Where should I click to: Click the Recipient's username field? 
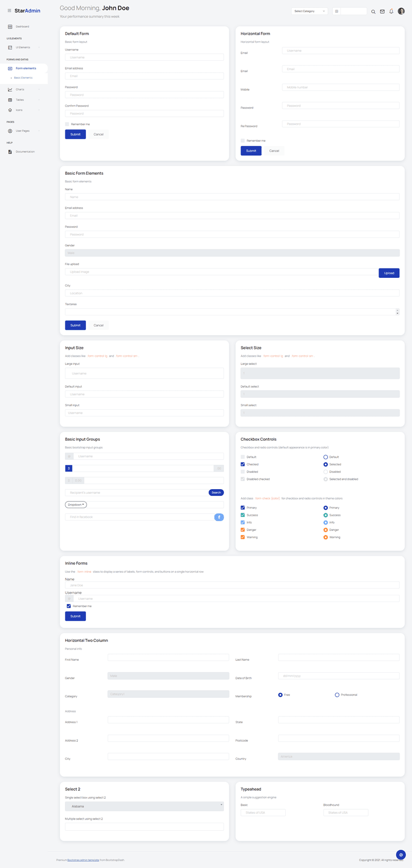[136, 493]
